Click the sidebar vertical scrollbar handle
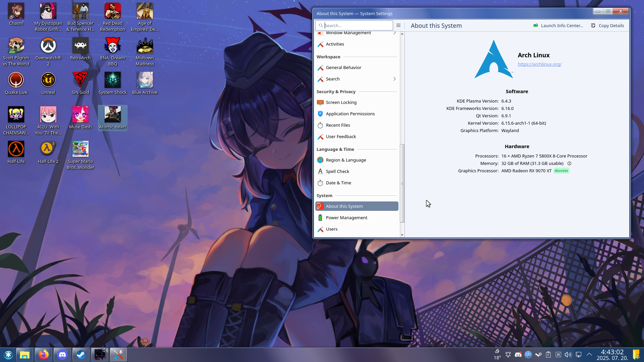Screen dimensions: 644x362 pyautogui.click(x=402, y=183)
